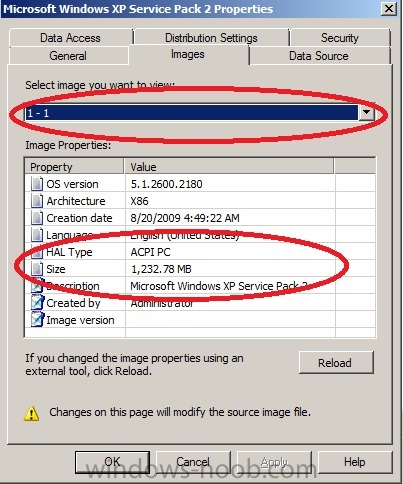Screen dimensions: 403x484
Task: Open the Data Source tab
Action: pyautogui.click(x=319, y=56)
